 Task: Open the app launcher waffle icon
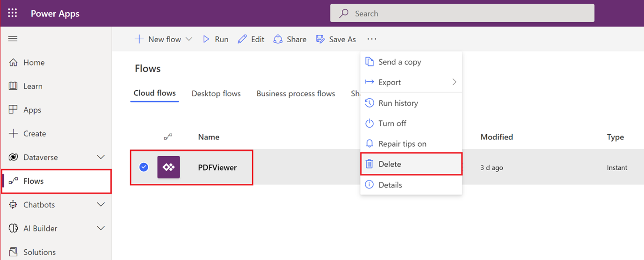[13, 13]
